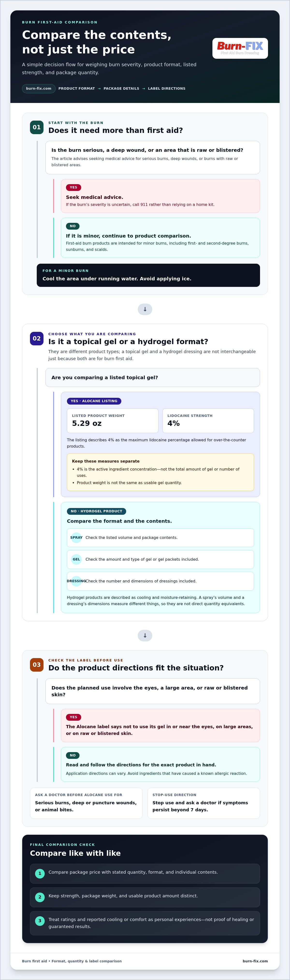
Task: Click numbered circle 1 in final check
Action: 40,873
